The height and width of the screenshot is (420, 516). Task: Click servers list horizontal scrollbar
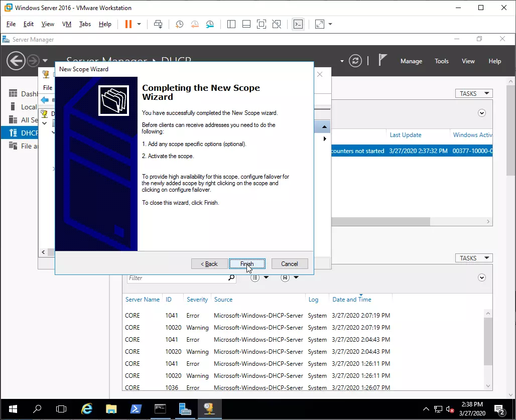click(x=381, y=222)
